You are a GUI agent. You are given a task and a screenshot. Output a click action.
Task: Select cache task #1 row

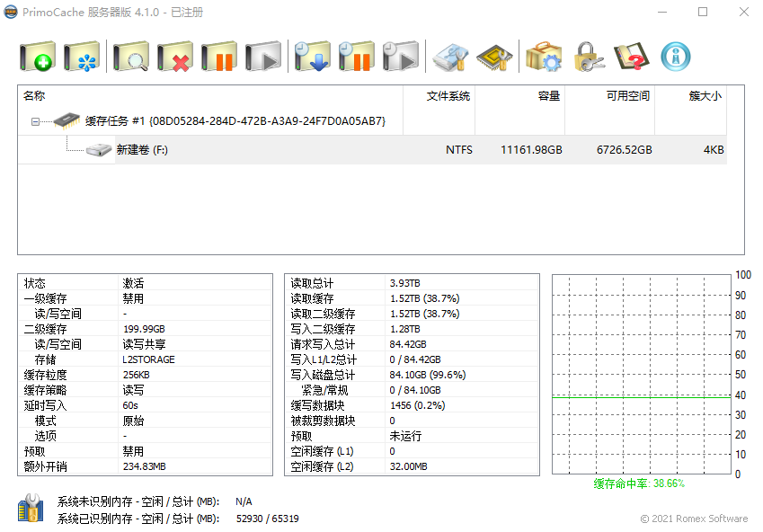click(x=234, y=121)
